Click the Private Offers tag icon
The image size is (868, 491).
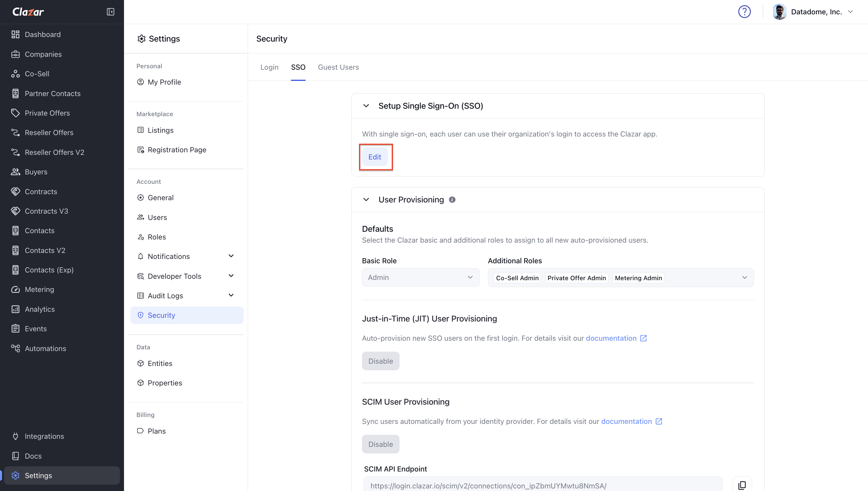click(x=15, y=113)
